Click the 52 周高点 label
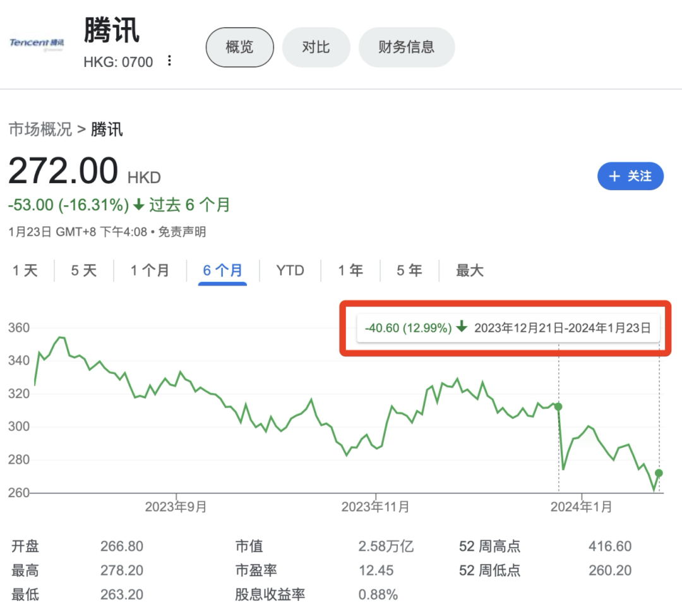The image size is (682, 616). click(x=489, y=546)
